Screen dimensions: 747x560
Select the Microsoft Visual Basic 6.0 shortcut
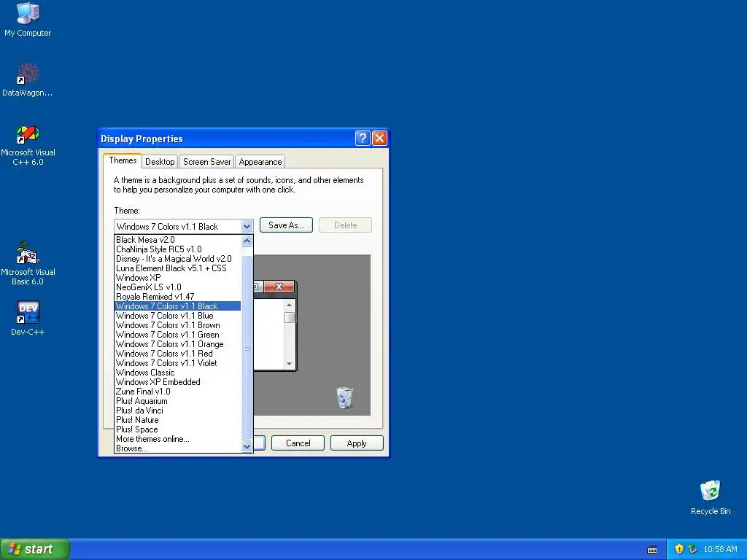click(28, 263)
